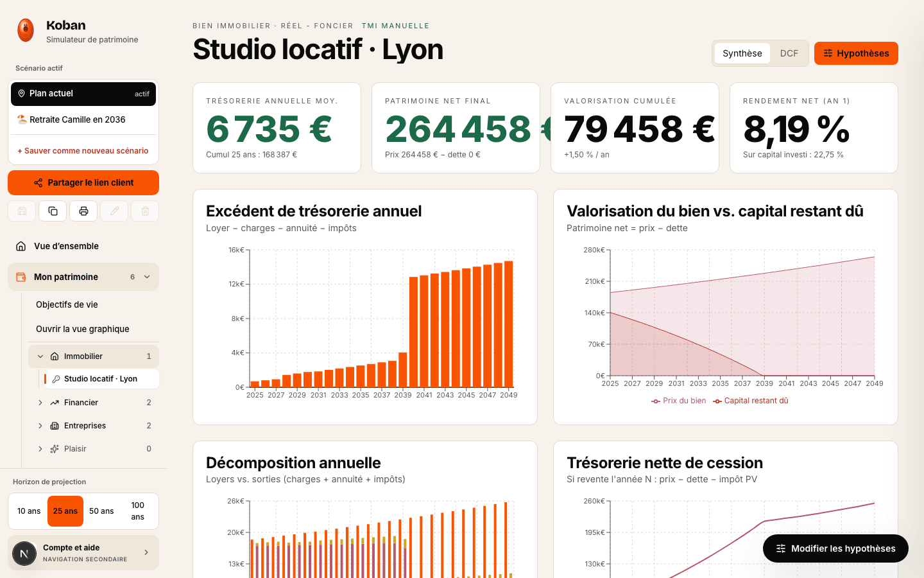Switch to the Synthèse tab
This screenshot has height=578, width=924.
742,53
